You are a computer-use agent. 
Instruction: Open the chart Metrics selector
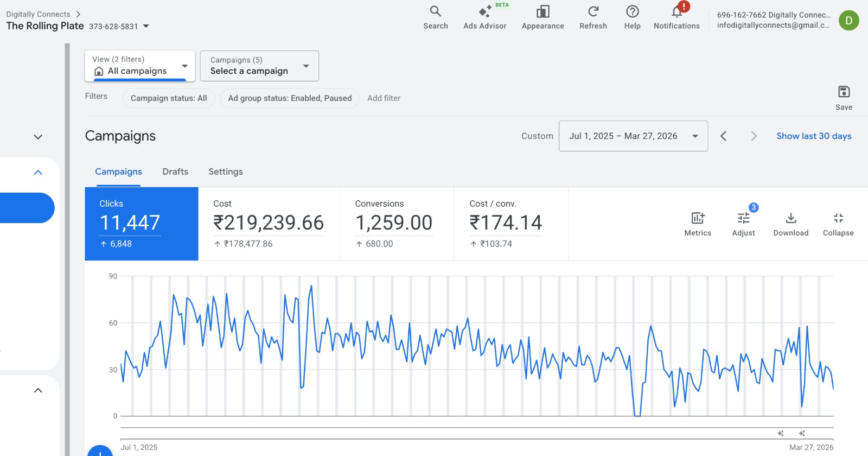click(x=698, y=224)
